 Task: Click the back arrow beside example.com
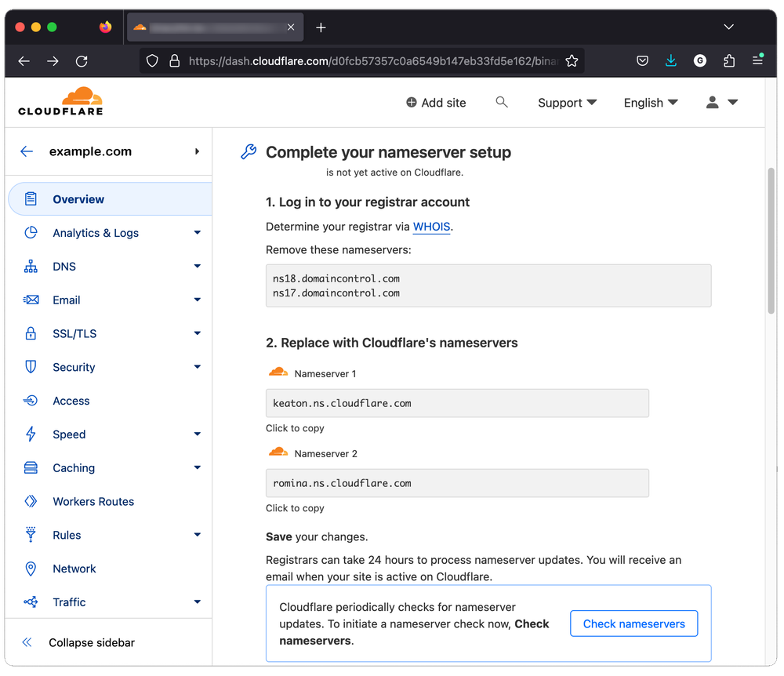pyautogui.click(x=27, y=151)
